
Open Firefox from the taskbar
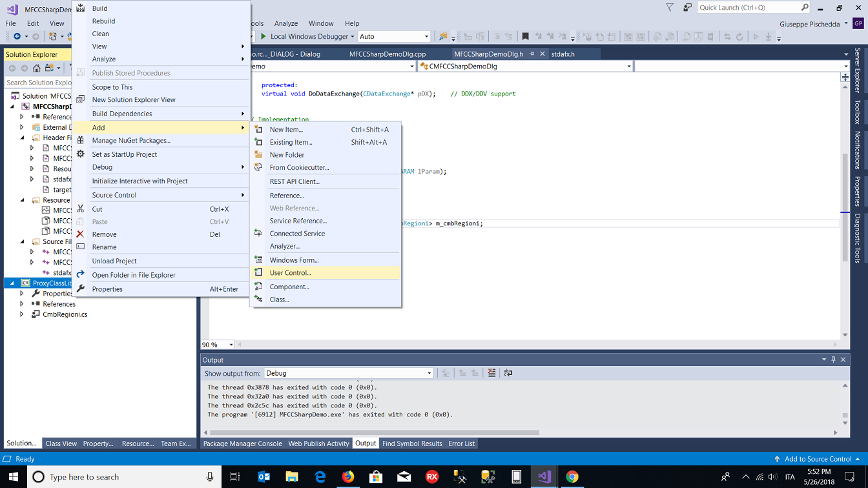[x=348, y=477]
